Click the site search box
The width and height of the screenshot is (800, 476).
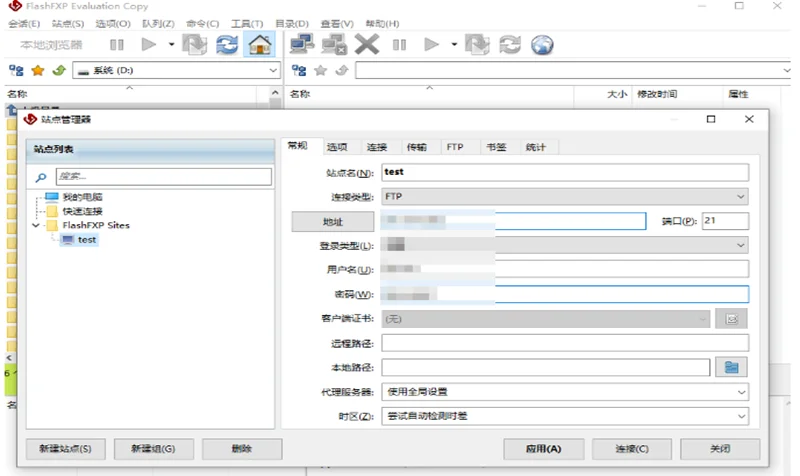pos(164,177)
